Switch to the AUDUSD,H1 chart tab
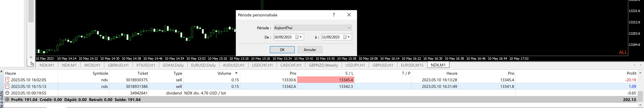This screenshot has width=644, height=108. 234,65
